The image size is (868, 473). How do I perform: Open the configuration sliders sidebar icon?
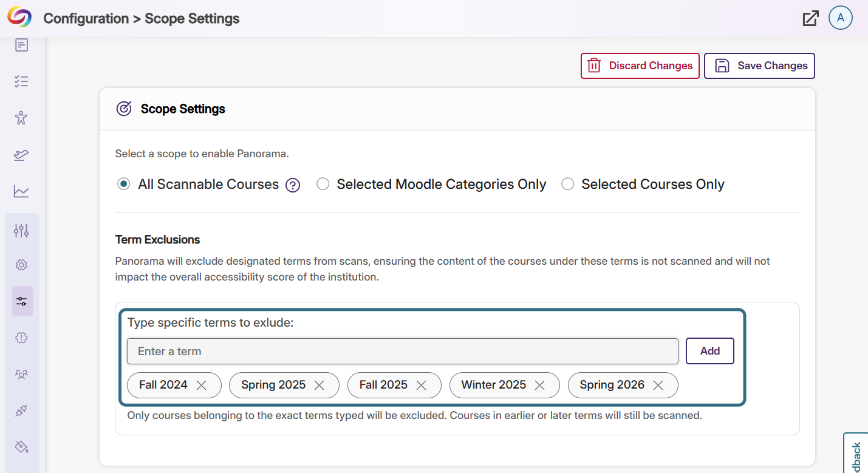click(22, 231)
